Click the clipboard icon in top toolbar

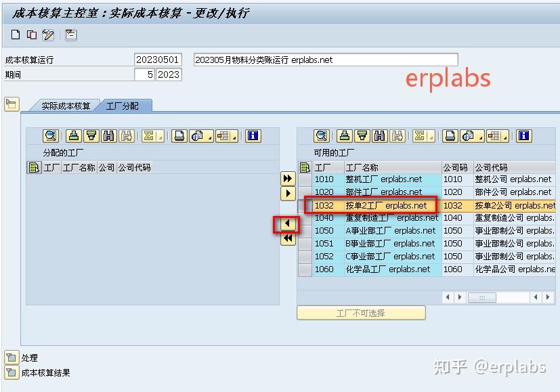(70, 35)
